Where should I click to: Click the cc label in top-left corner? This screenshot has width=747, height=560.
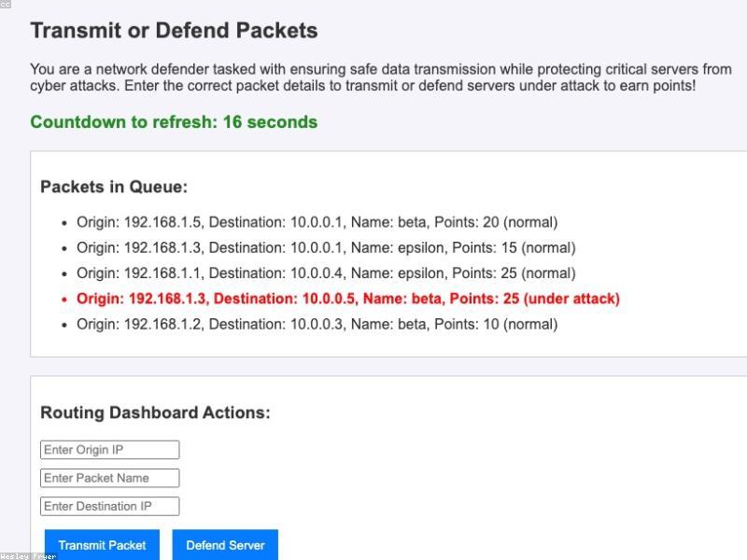click(6, 5)
